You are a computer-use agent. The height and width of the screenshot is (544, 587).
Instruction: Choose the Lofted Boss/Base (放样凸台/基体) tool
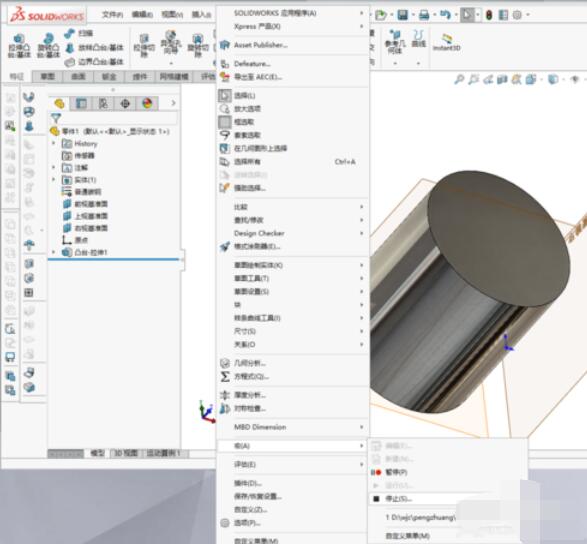94,48
